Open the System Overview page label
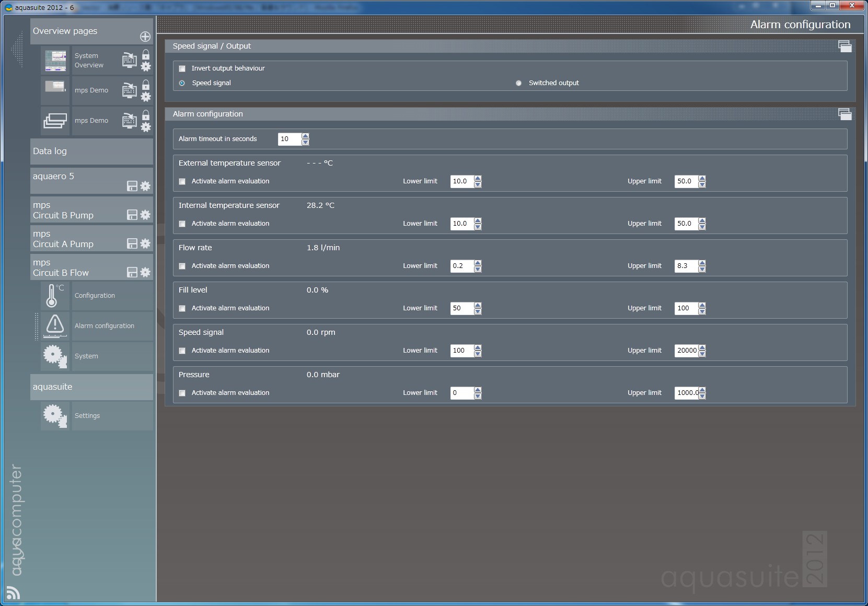868x606 pixels. click(x=89, y=61)
